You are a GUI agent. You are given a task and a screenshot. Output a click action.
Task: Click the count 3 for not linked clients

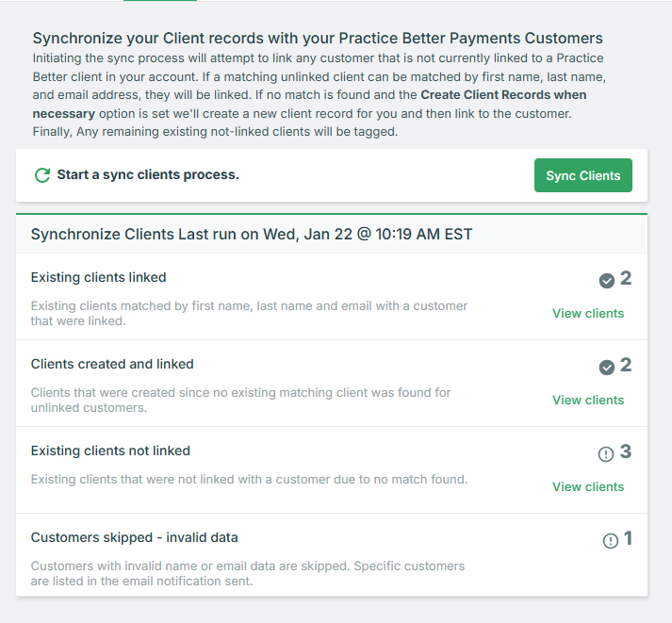point(626,451)
